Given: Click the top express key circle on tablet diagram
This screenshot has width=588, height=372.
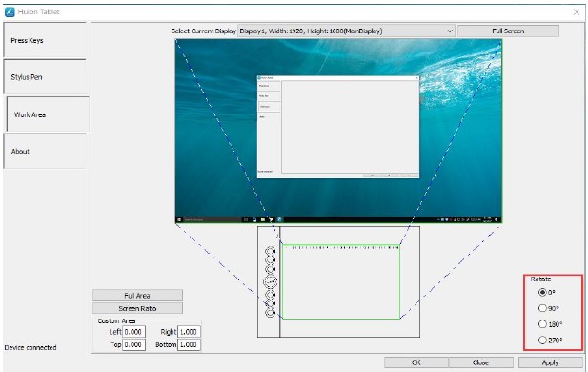Looking at the screenshot, I should click(270, 251).
